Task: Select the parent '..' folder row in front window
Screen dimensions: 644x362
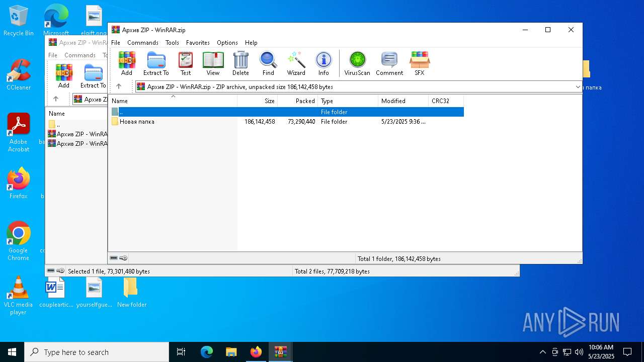Action: click(x=286, y=112)
